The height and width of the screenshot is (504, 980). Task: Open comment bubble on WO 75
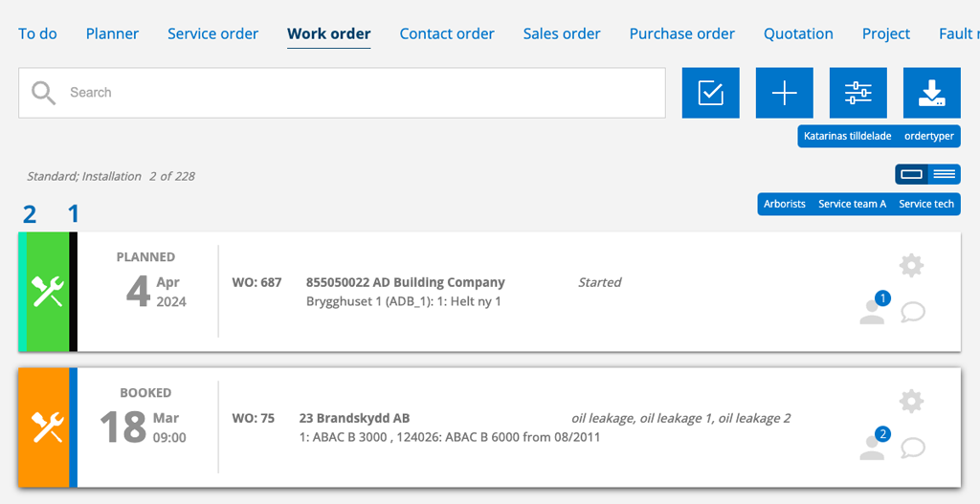(913, 448)
